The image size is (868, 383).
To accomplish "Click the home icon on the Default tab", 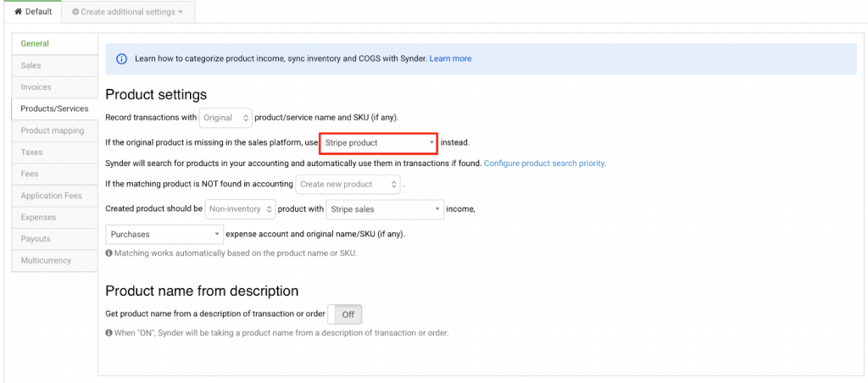I will (x=19, y=12).
